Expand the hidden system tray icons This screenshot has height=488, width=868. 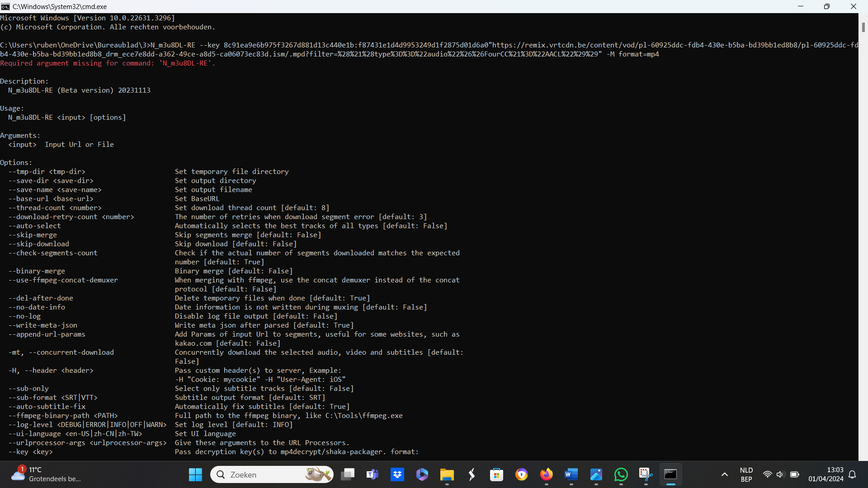tap(724, 474)
